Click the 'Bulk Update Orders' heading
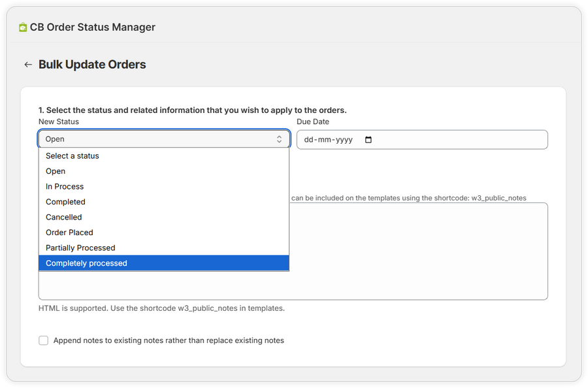This screenshot has width=588, height=388. pyautogui.click(x=92, y=65)
